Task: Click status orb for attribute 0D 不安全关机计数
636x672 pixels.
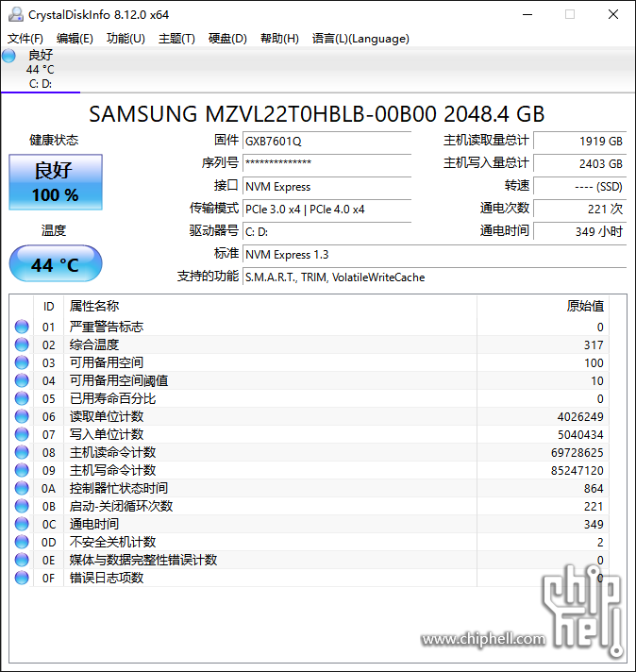Action: tap(22, 542)
